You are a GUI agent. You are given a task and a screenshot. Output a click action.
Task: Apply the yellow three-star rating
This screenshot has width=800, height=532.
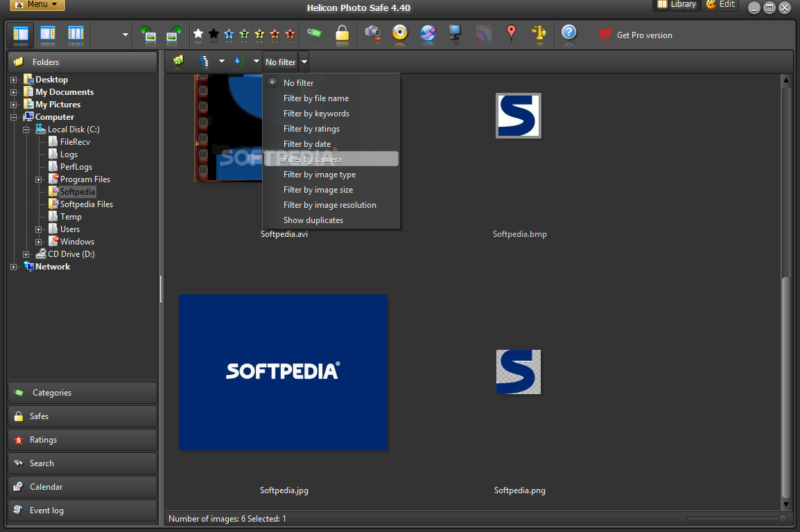[260, 34]
